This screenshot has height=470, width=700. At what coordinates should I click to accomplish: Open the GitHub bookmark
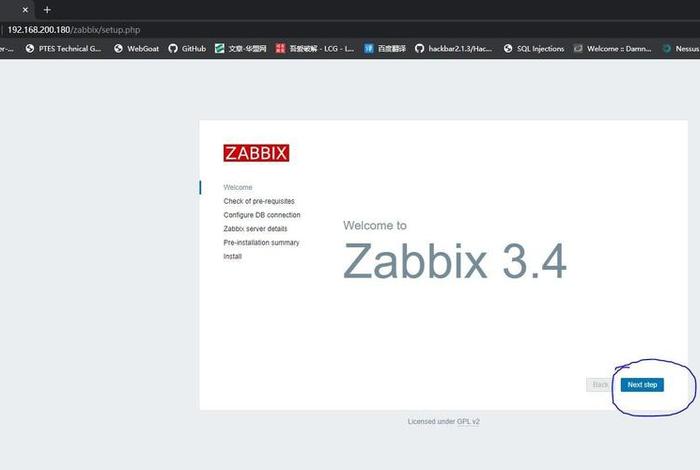(187, 49)
